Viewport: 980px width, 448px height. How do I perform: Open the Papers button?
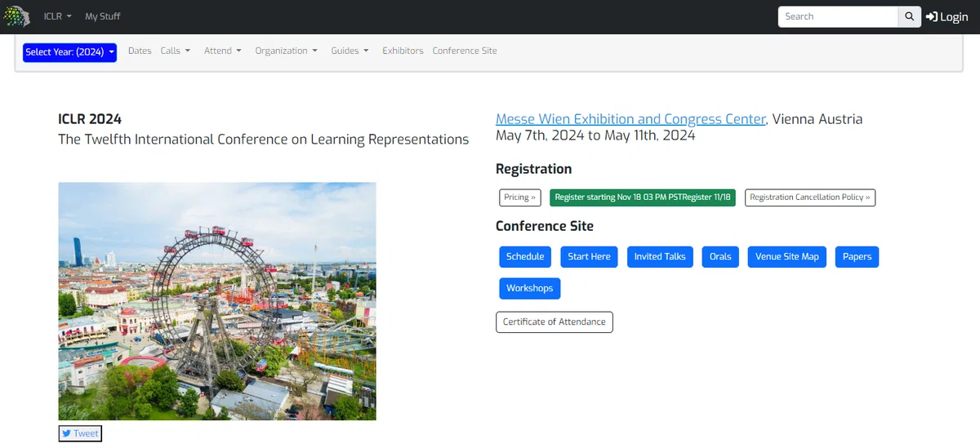pyautogui.click(x=857, y=257)
